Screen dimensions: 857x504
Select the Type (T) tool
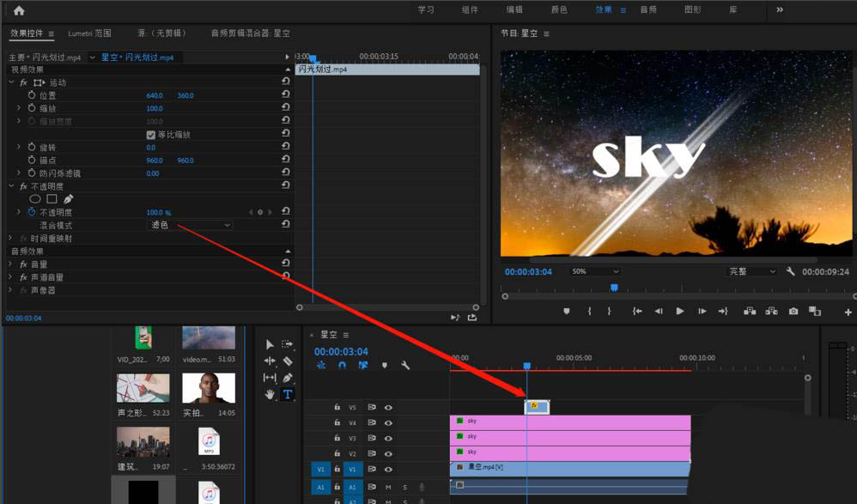coord(288,394)
